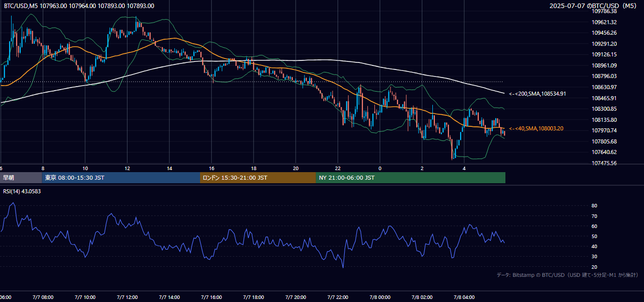This screenshot has height=302, width=644.
Task: Select the 200 SMA label 108534.91
Action: [538, 94]
